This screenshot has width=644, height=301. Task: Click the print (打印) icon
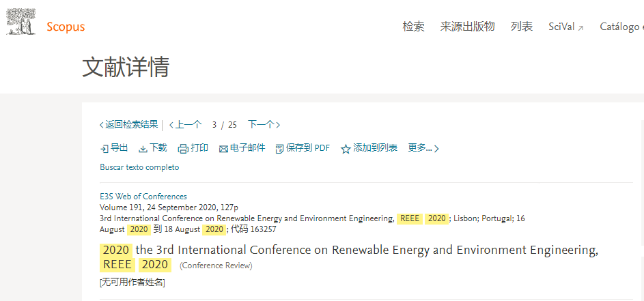(x=183, y=149)
